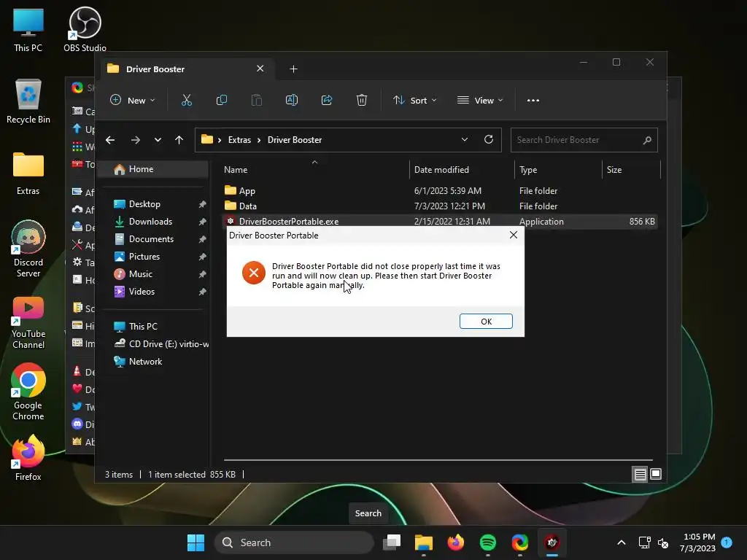Click the Forward navigation arrow
This screenshot has width=747, height=560.
click(135, 140)
